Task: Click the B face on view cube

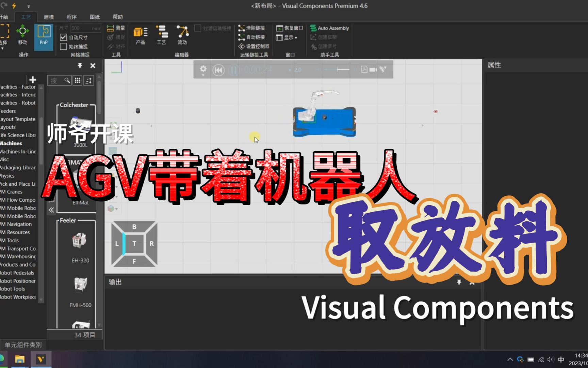Action: (x=134, y=227)
